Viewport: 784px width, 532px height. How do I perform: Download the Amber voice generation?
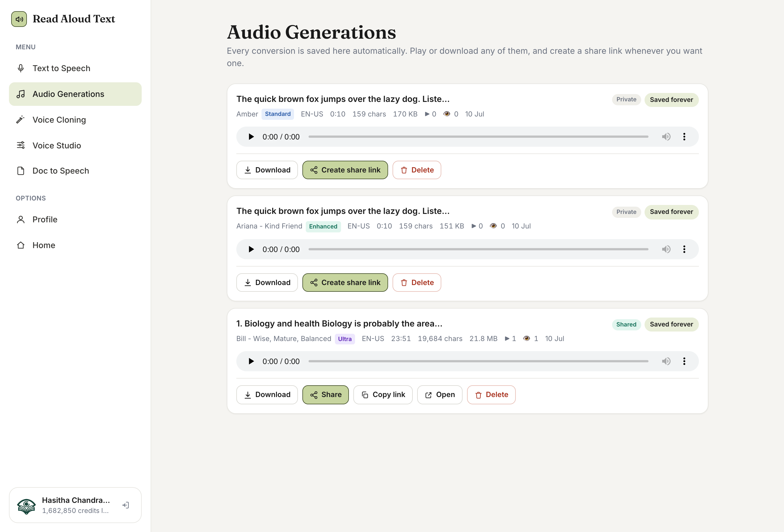pyautogui.click(x=267, y=170)
